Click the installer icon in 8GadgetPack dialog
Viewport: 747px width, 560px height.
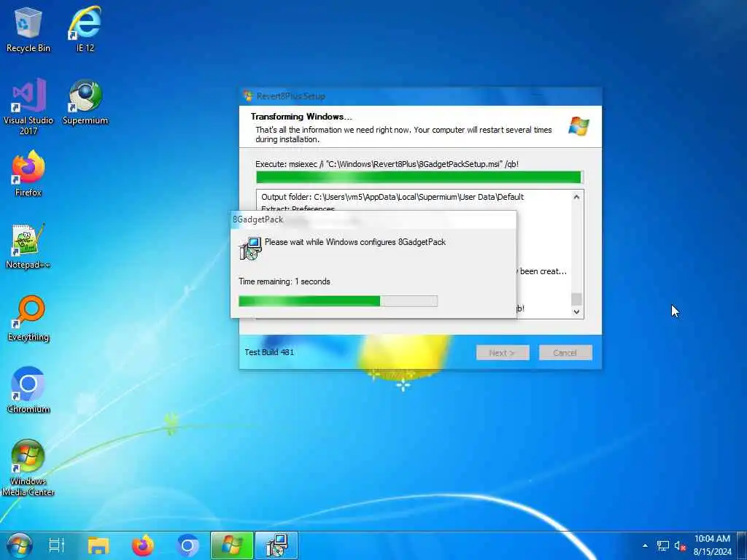pyautogui.click(x=250, y=248)
